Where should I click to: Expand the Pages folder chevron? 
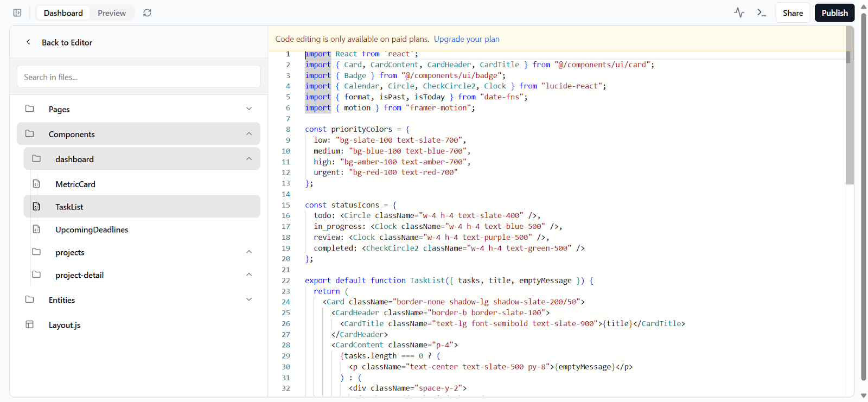tap(249, 109)
